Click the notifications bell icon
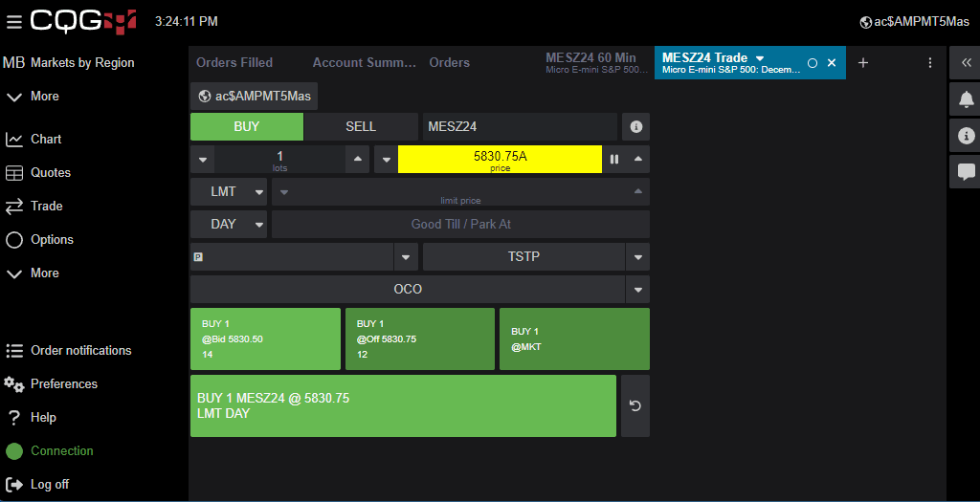 966,99
